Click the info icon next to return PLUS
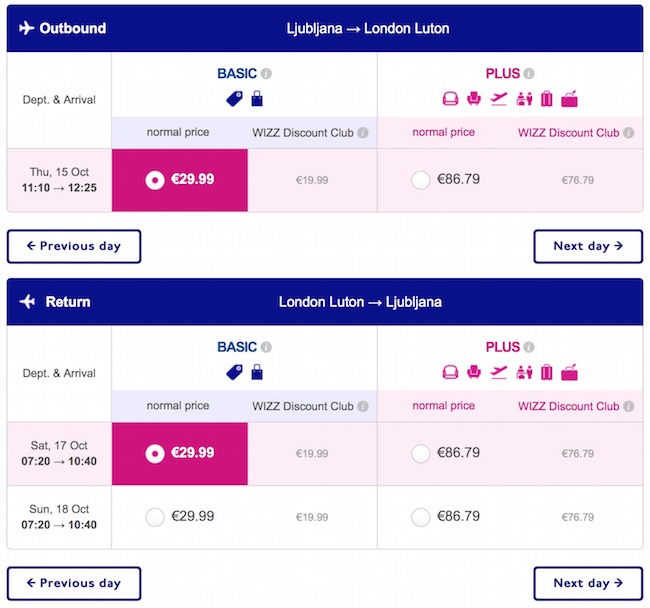Image resolution: width=650 pixels, height=608 pixels. 529,347
